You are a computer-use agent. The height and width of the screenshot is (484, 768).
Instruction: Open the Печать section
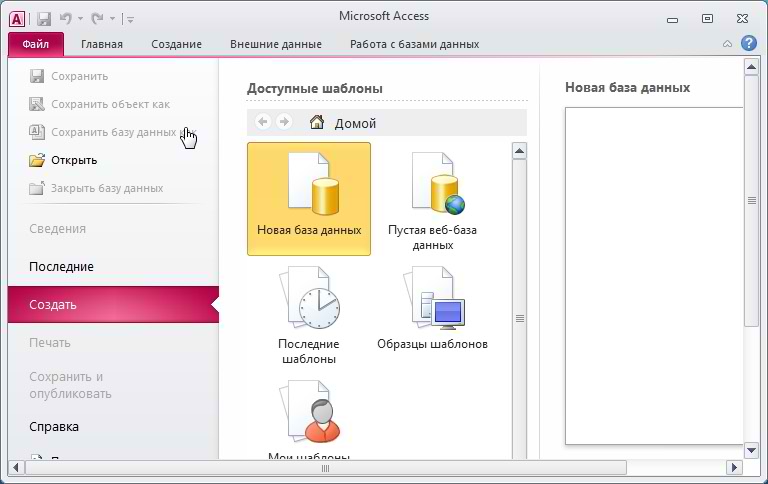(49, 342)
